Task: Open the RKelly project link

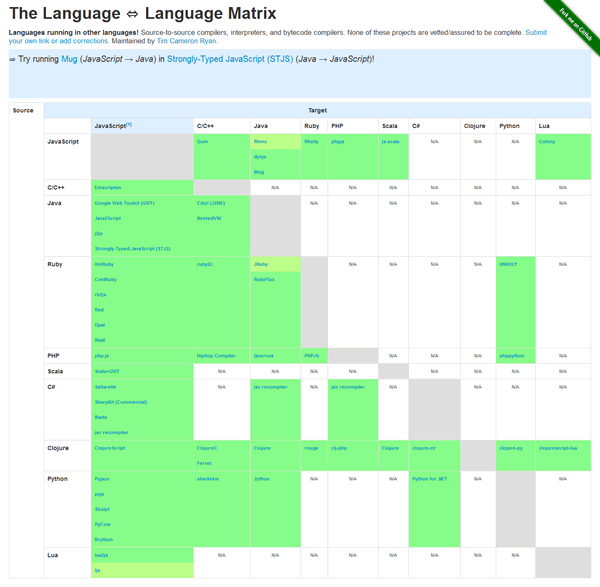Action: tap(311, 142)
